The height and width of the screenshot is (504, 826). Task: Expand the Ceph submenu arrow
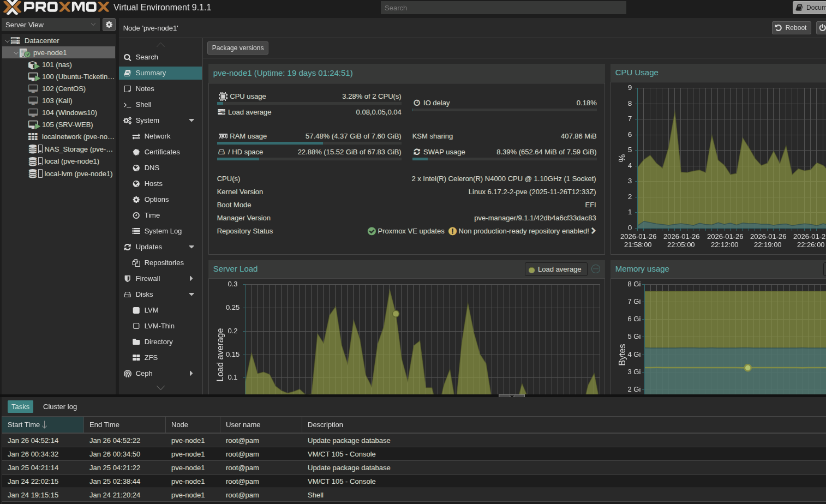click(x=191, y=374)
